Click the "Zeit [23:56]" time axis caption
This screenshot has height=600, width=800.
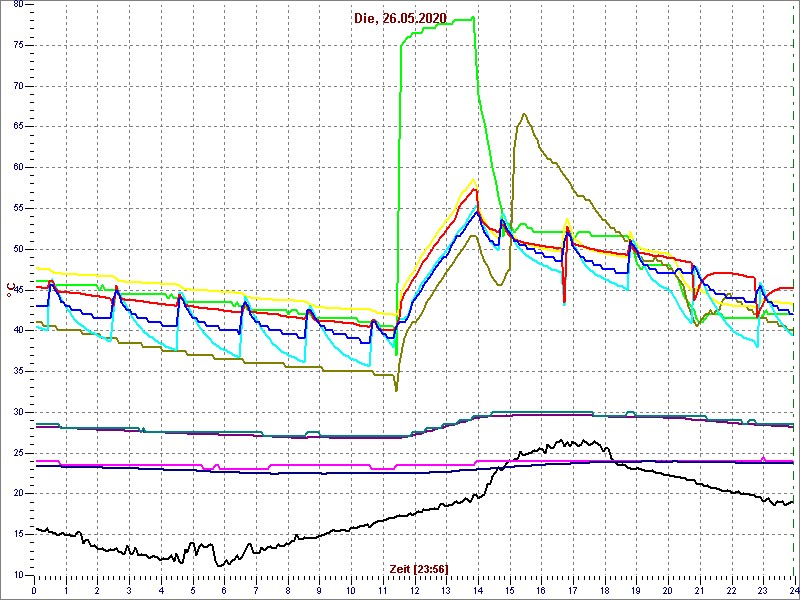pos(419,568)
